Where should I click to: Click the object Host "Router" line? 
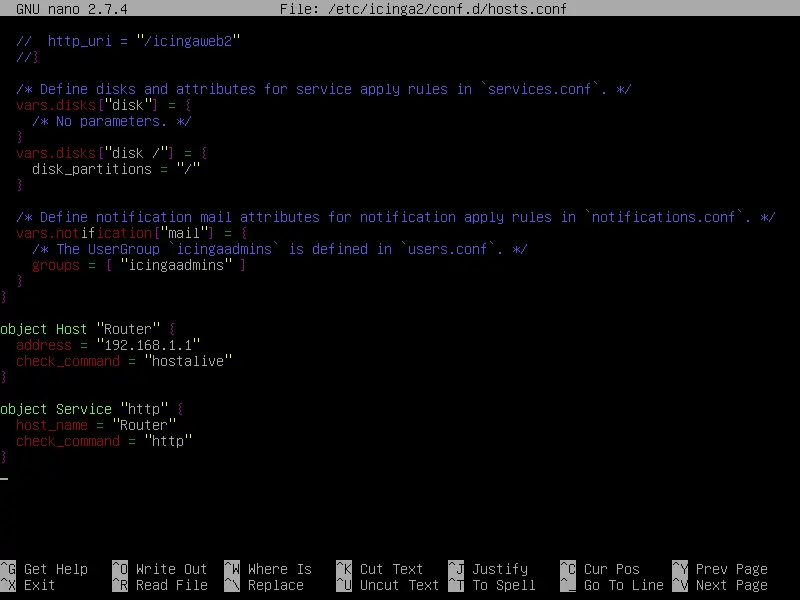coord(88,329)
